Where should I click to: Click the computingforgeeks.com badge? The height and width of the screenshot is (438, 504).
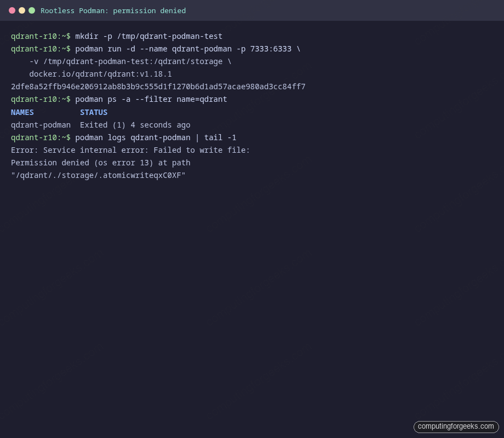pyautogui.click(x=456, y=427)
